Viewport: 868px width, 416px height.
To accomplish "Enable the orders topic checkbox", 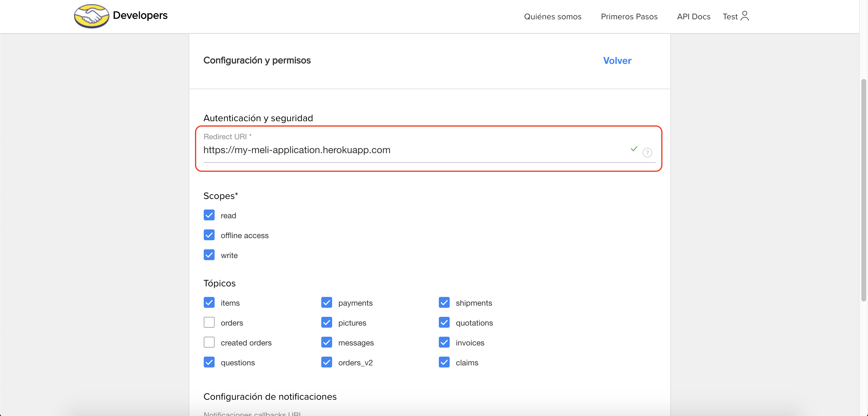I will click(209, 322).
